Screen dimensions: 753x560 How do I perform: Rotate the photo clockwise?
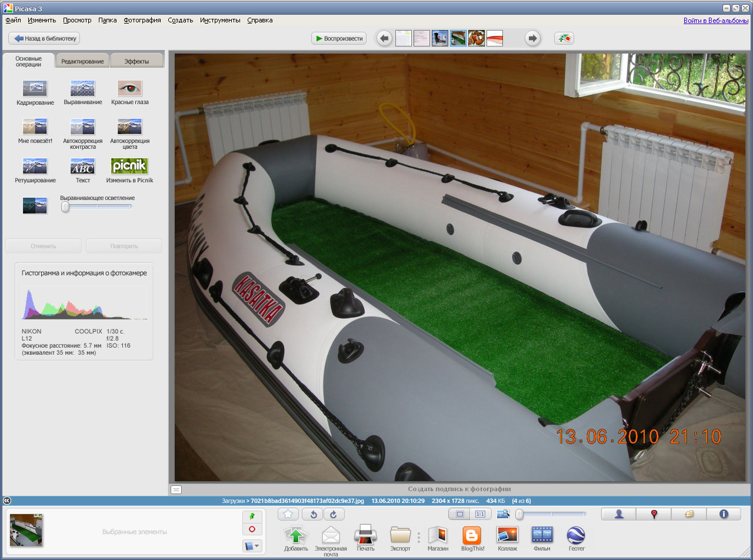coord(334,514)
